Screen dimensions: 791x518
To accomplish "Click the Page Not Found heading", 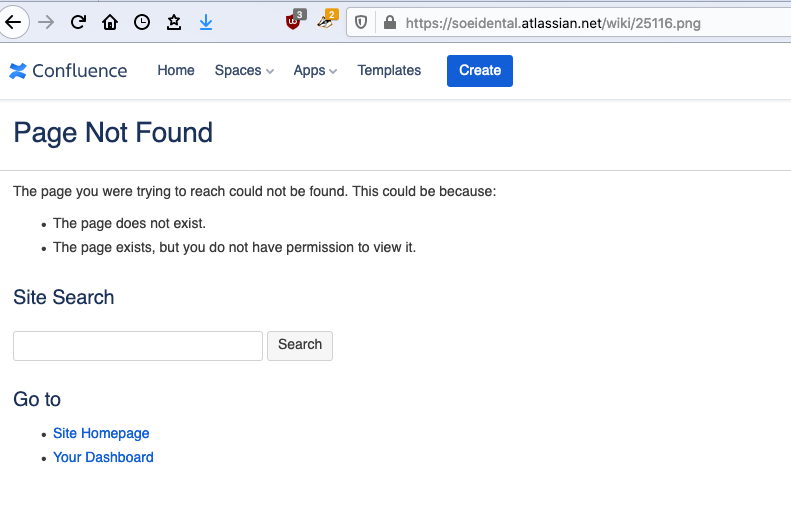I will coord(113,133).
